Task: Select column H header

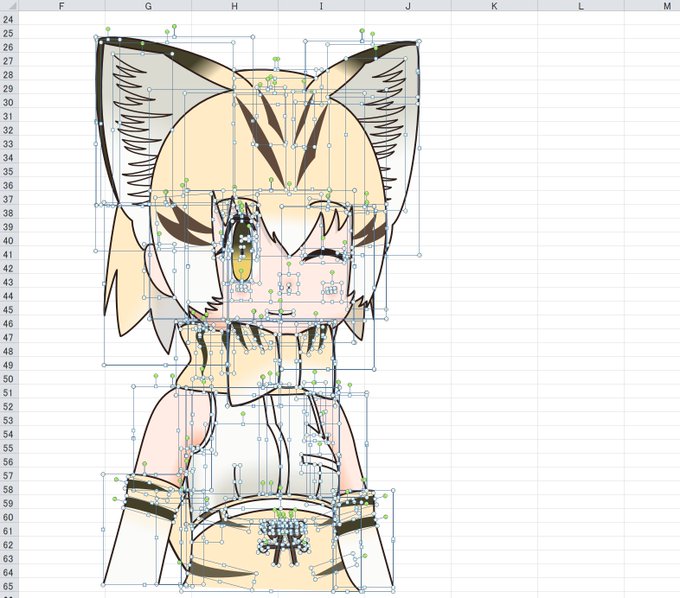Action: pos(235,6)
